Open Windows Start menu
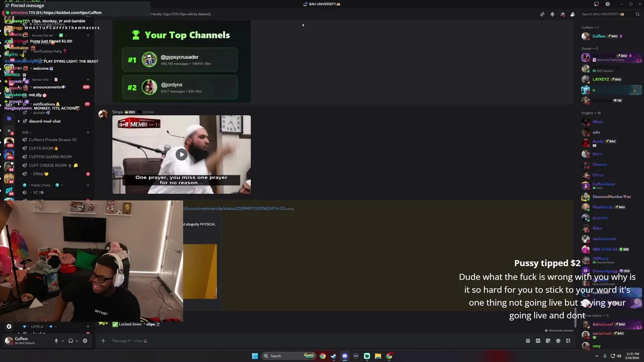644x362 pixels. click(x=255, y=356)
